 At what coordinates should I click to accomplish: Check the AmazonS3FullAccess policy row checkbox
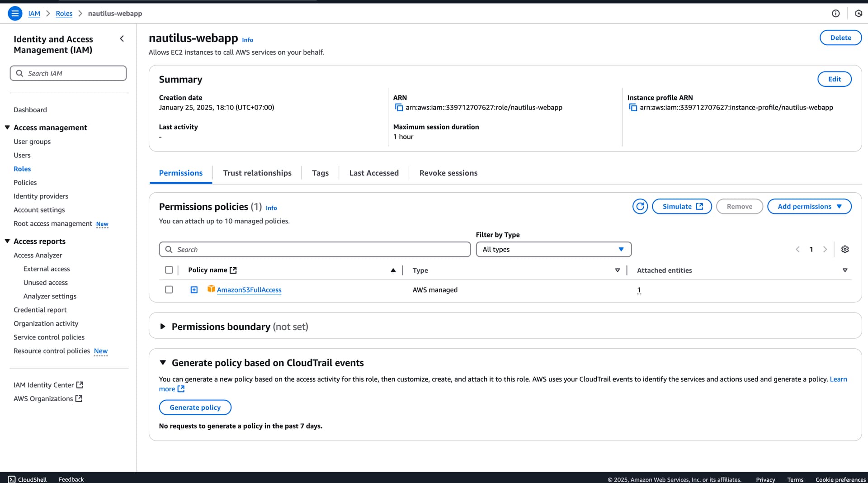[x=169, y=290]
